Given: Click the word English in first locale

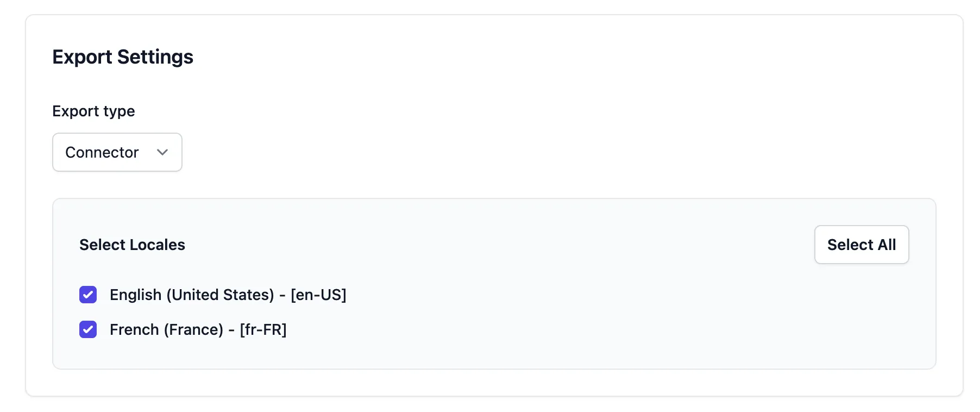Looking at the screenshot, I should (135, 295).
